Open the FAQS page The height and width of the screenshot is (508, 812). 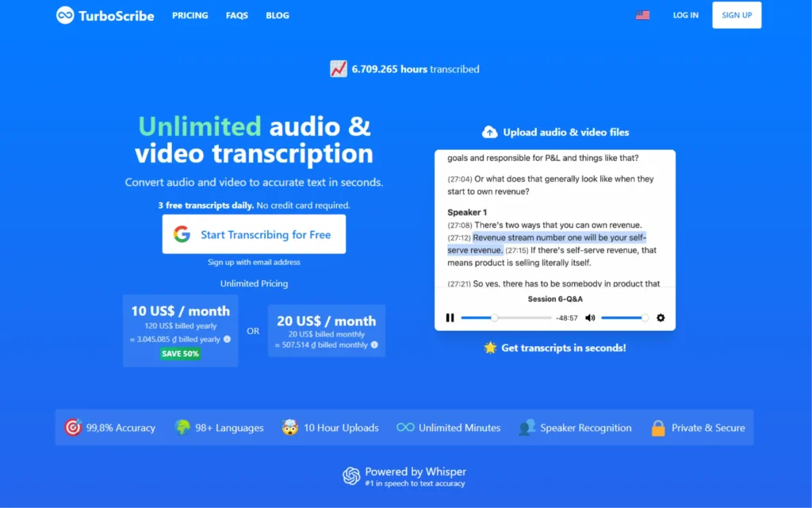point(236,16)
